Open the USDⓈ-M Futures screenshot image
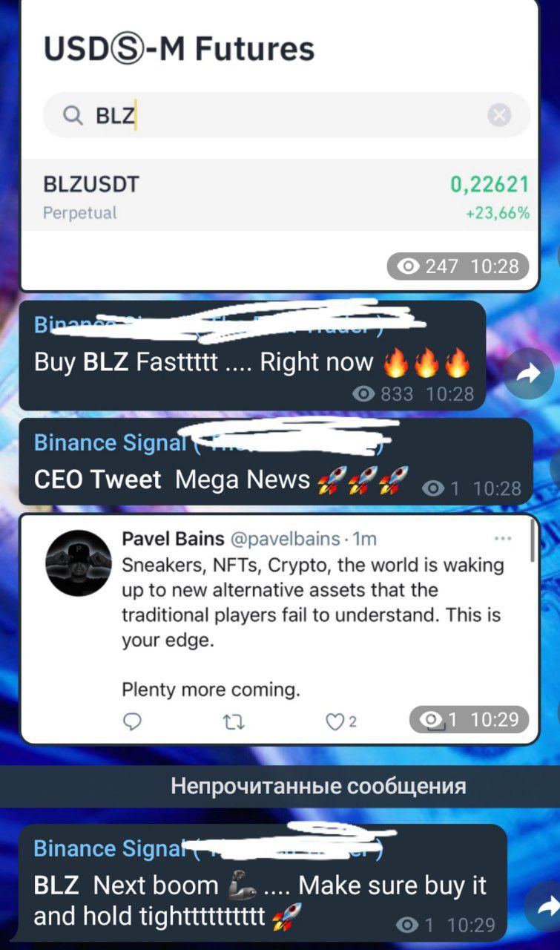The image size is (560, 950). pos(280,145)
